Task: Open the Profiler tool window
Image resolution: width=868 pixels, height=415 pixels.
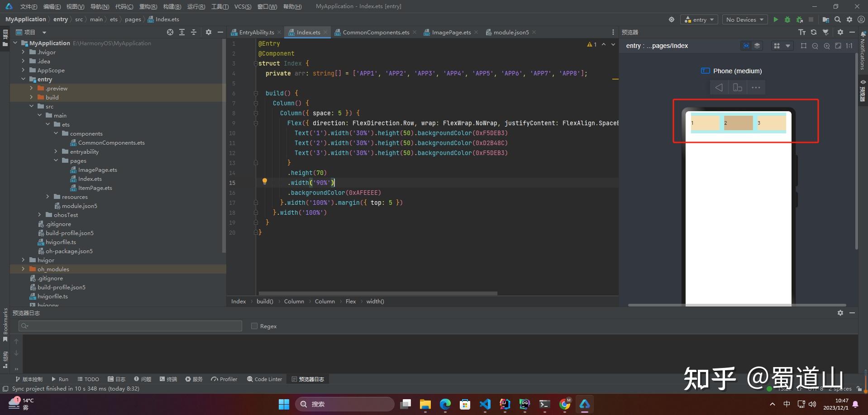Action: [224, 379]
